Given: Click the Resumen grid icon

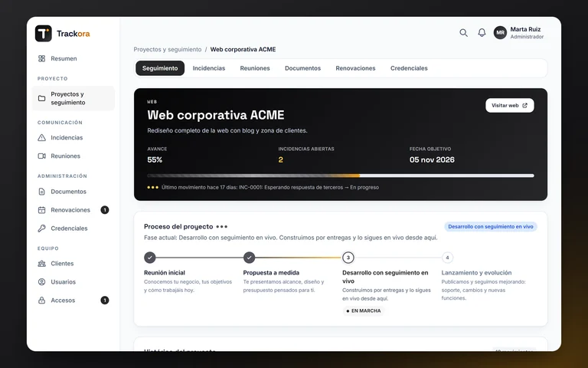Looking at the screenshot, I should pos(41,58).
